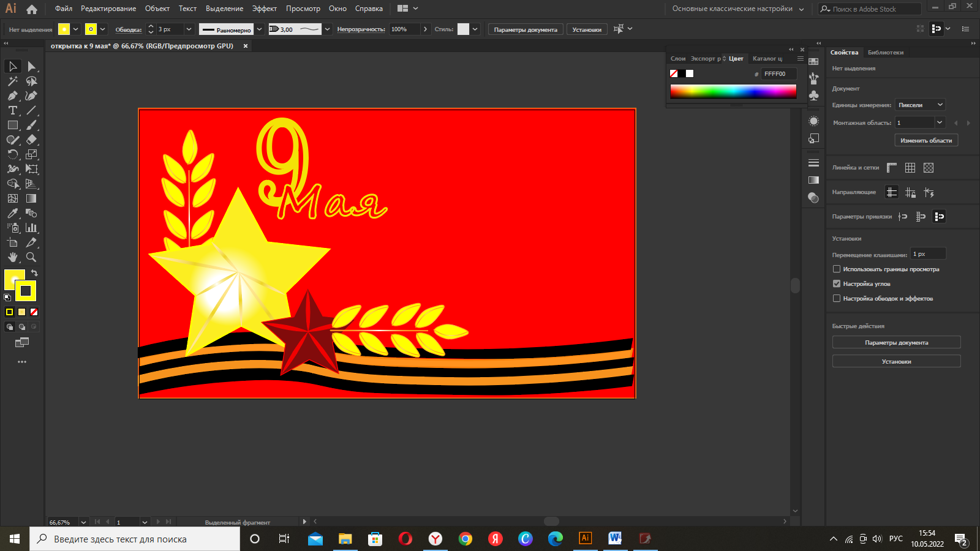Open the Эффект menu
This screenshot has height=551, width=980.
(264, 9)
